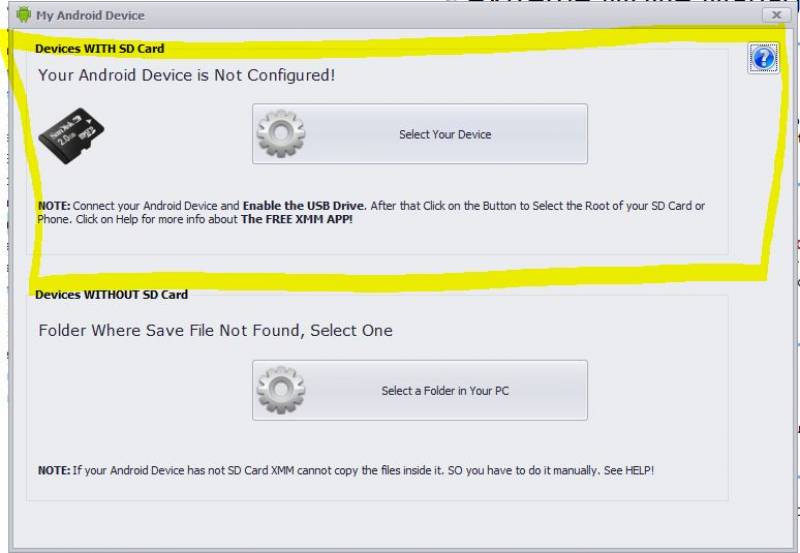
Task: Click the My Android Device title text
Action: tap(90, 16)
